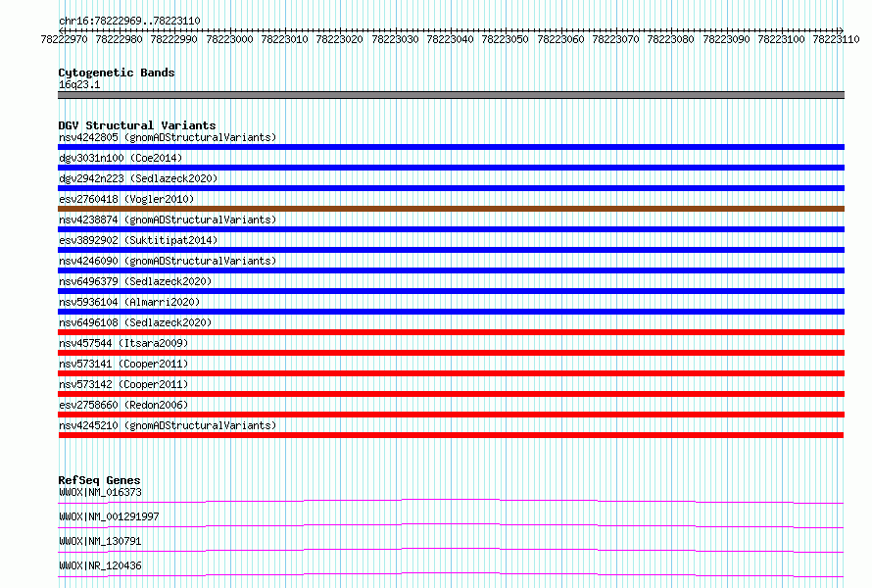Image resolution: width=872 pixels, height=588 pixels.
Task: Click the gray 16q23.1 cytogenetic band bar
Action: [451, 95]
